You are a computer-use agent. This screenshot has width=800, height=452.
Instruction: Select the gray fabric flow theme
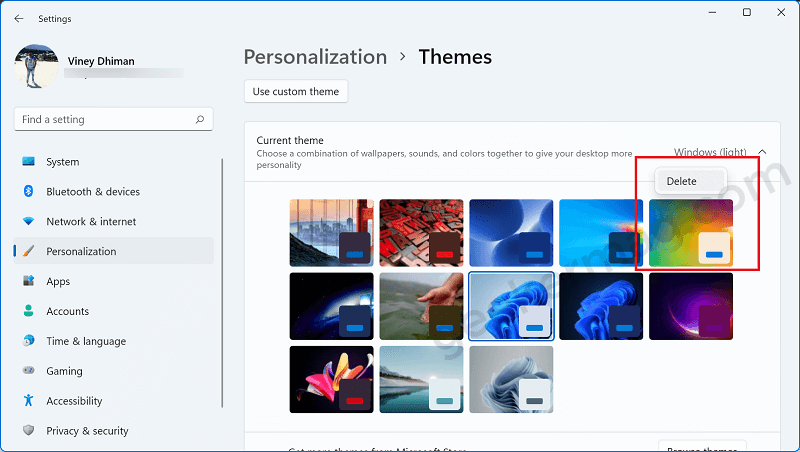tap(511, 380)
